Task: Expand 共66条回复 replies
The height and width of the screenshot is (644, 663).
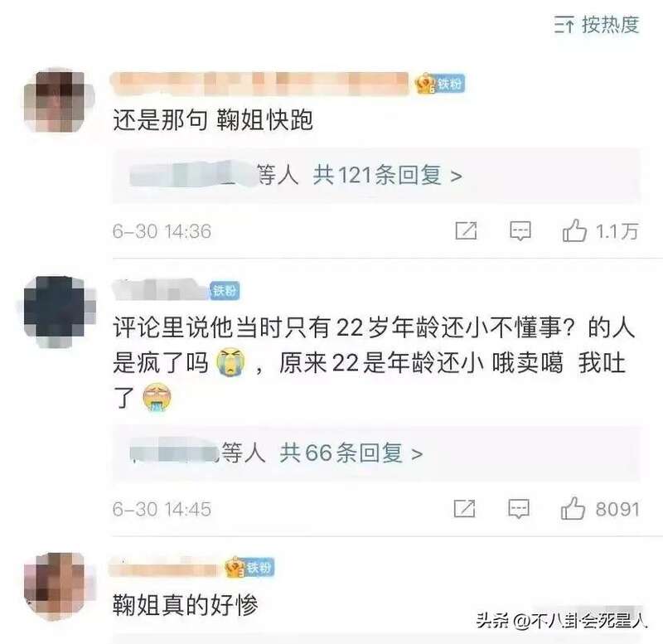Action: 351,453
